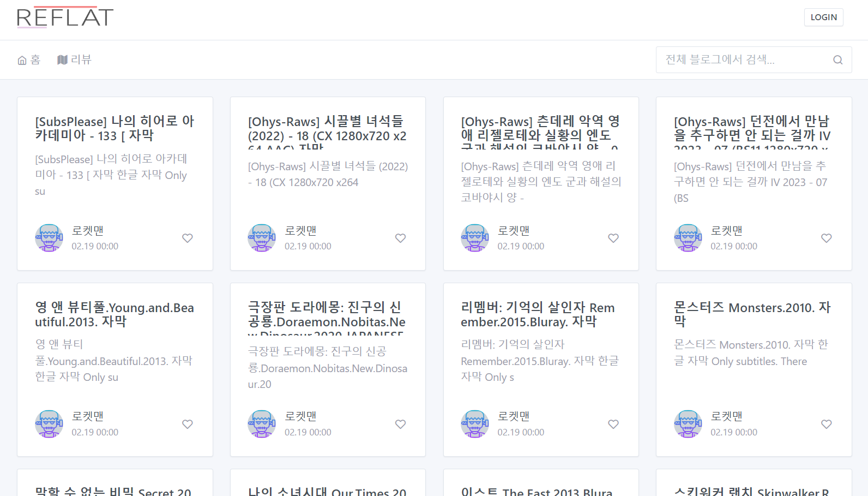Click author avatar on 츤데레 악역 영애 card
Image resolution: width=868 pixels, height=496 pixels.
tap(475, 238)
